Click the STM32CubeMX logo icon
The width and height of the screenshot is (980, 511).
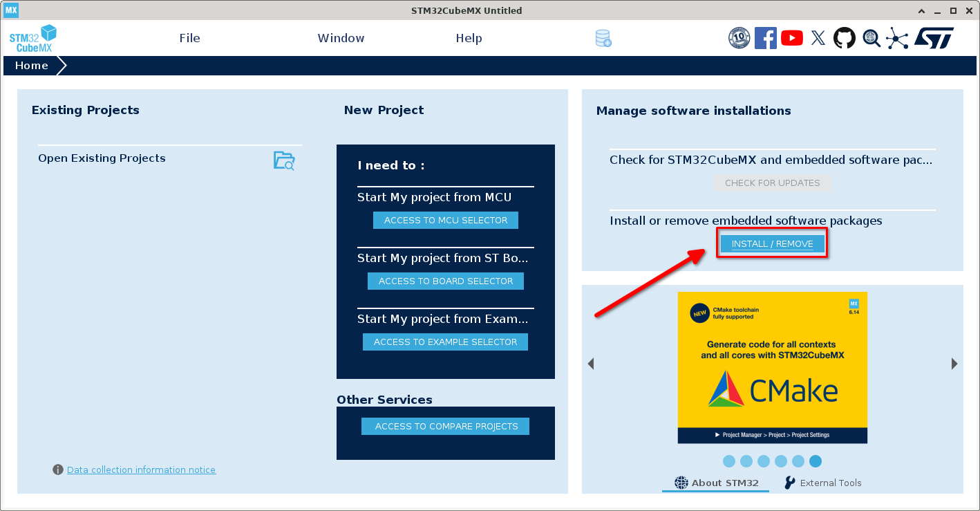(x=32, y=38)
